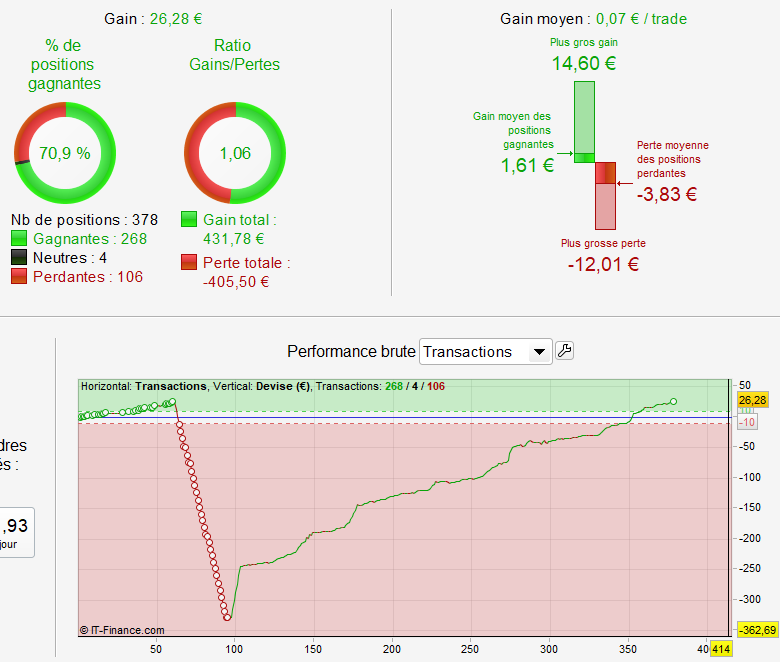Click the 1,06 Gains/Pertes ratio donut

pos(235,153)
